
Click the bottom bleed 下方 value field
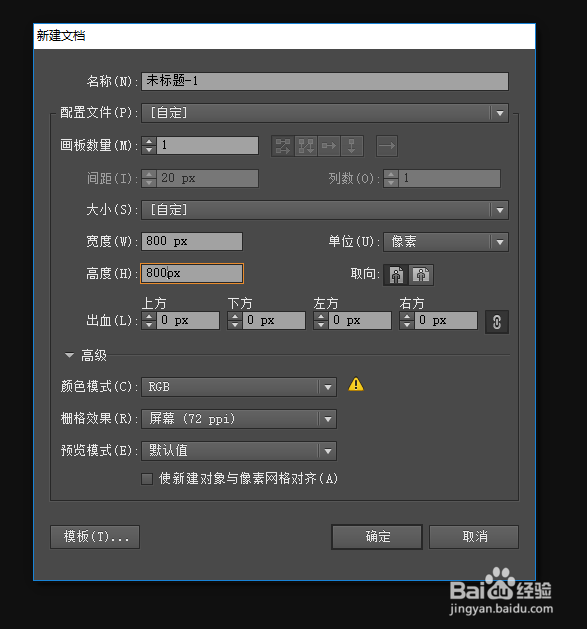click(x=274, y=321)
